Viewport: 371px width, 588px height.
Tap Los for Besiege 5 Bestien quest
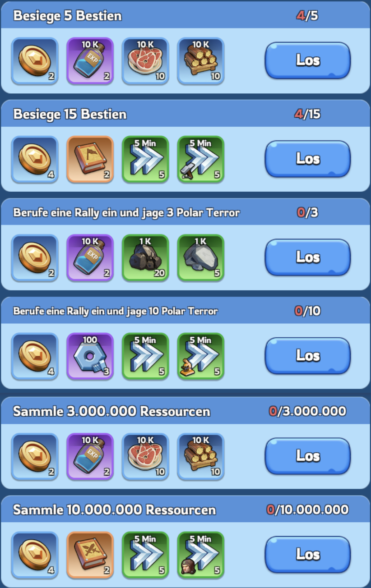click(x=307, y=60)
